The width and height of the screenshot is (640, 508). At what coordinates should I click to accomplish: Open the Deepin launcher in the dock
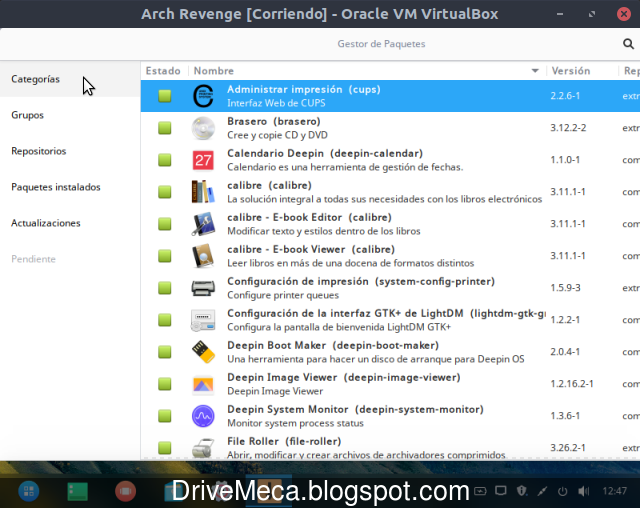pyautogui.click(x=29, y=491)
